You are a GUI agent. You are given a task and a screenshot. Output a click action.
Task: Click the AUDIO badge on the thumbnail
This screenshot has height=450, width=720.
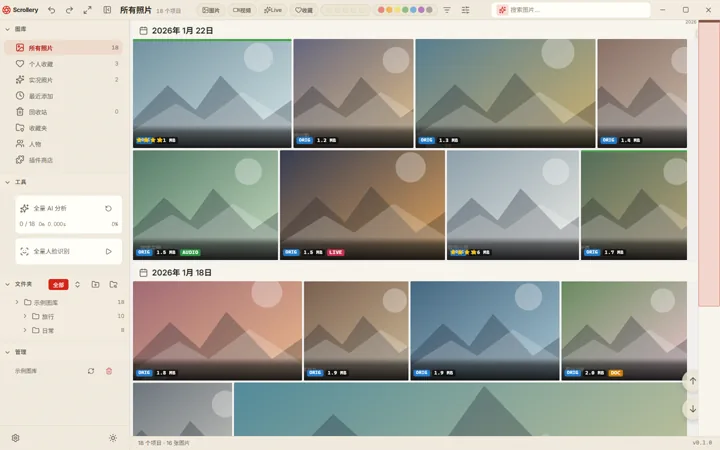point(190,252)
